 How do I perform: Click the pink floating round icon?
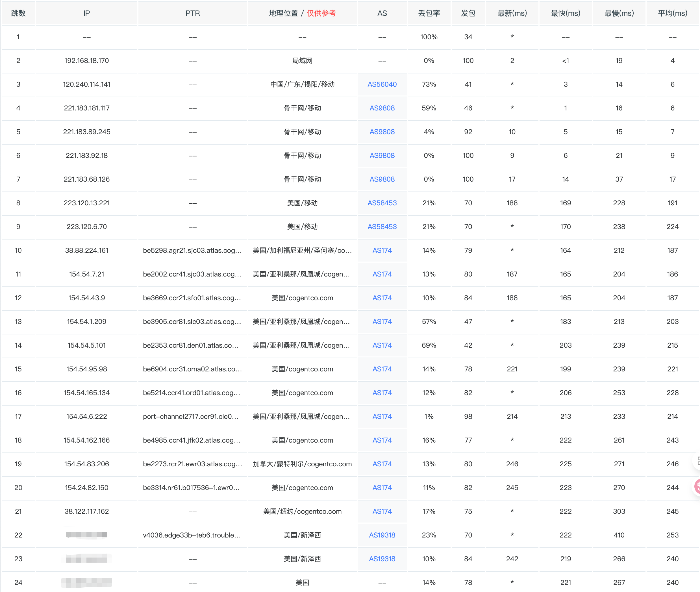pos(697,486)
